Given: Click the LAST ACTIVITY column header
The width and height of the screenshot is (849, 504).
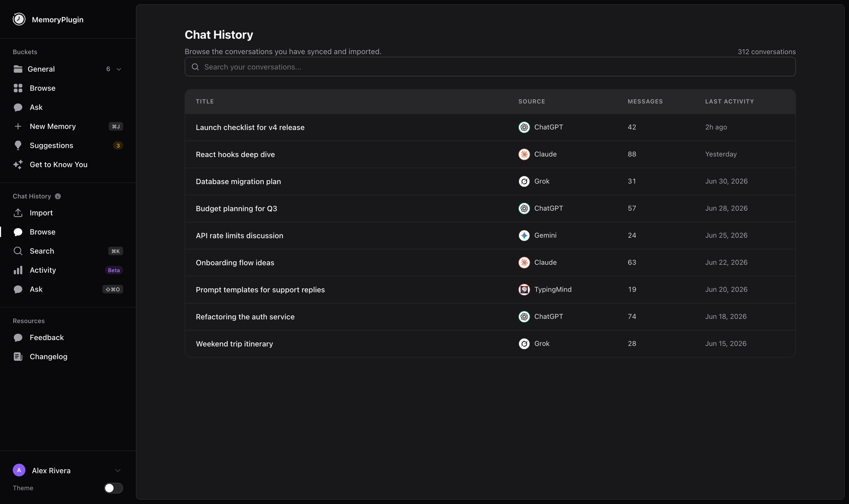Looking at the screenshot, I should [x=729, y=102].
